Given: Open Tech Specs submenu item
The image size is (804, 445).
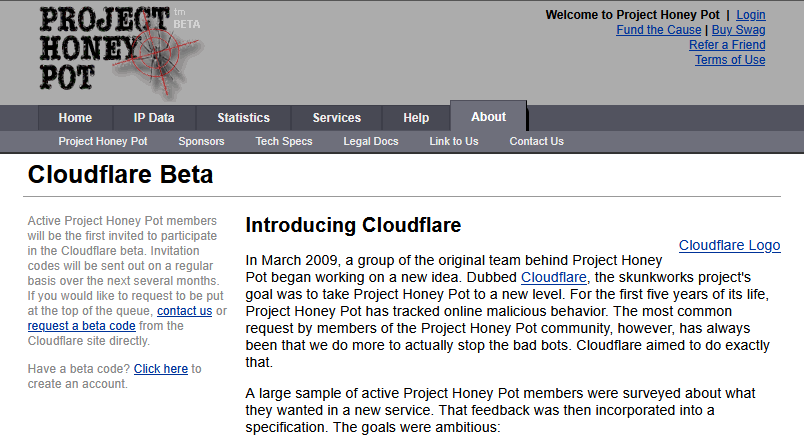Looking at the screenshot, I should coord(284,141).
